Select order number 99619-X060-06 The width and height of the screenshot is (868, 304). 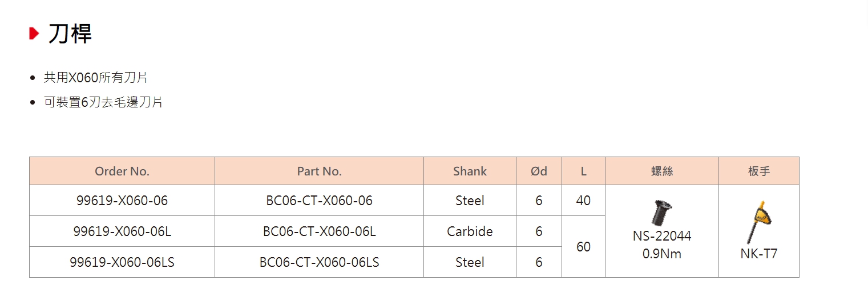coord(122,201)
